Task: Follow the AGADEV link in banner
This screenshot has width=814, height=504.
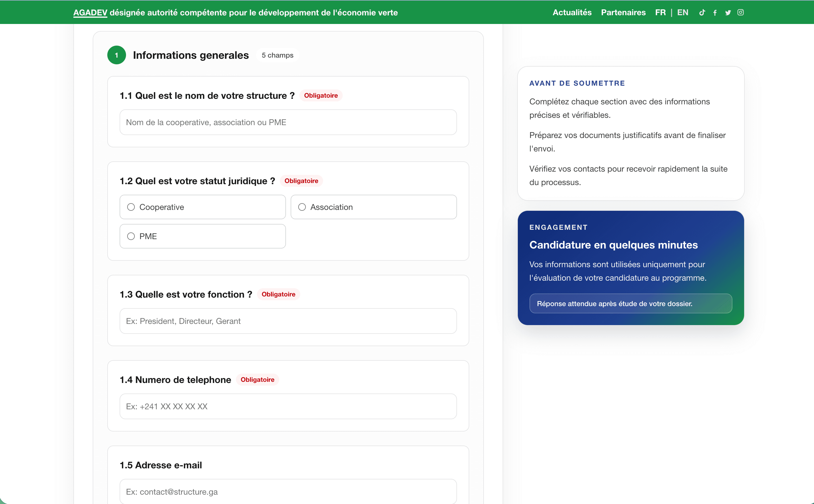Action: pyautogui.click(x=90, y=13)
